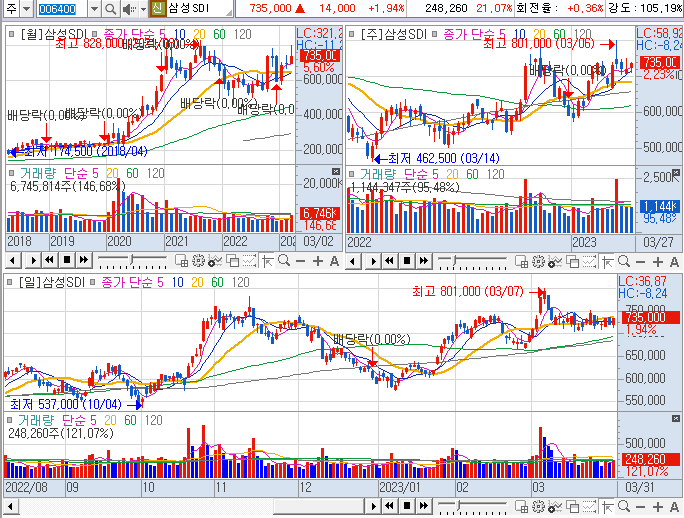Click '최저 537,000 (10/04)' label on daily chart
Screen dimensions: 684x518
(x=65, y=404)
